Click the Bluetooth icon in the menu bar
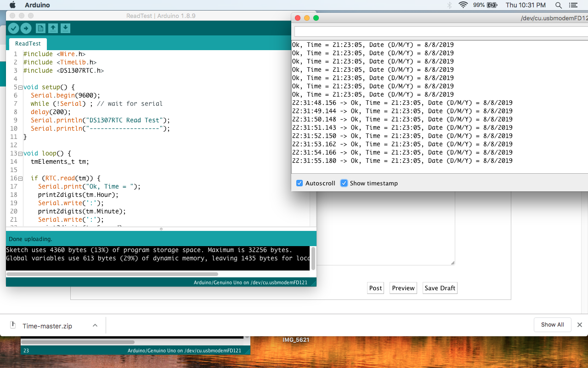The image size is (588, 368). coord(449,5)
